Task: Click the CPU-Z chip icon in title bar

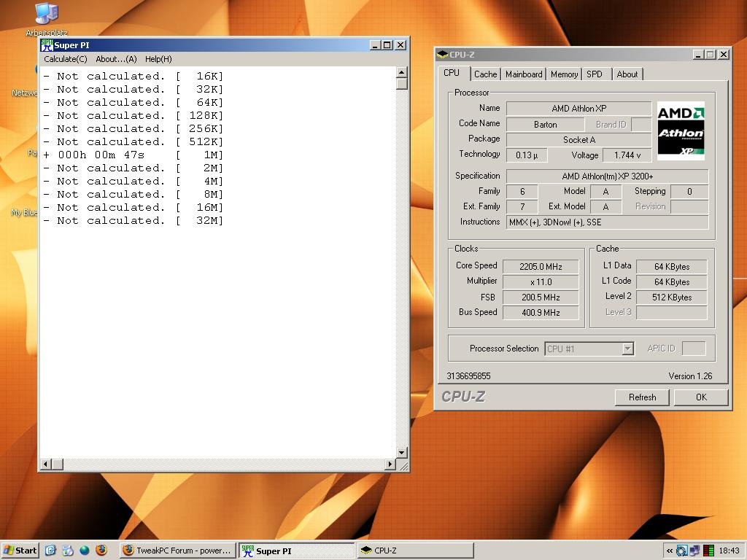Action: coord(443,54)
